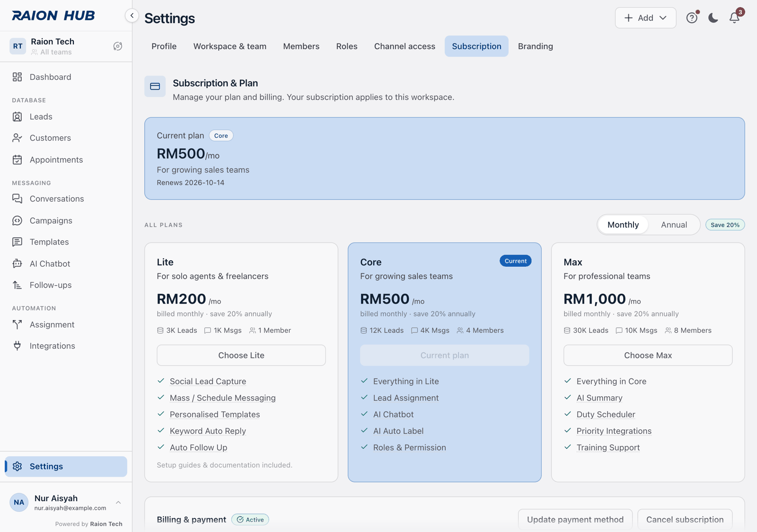The width and height of the screenshot is (757, 532).
Task: Click the Leads contact icon
Action: click(x=18, y=117)
